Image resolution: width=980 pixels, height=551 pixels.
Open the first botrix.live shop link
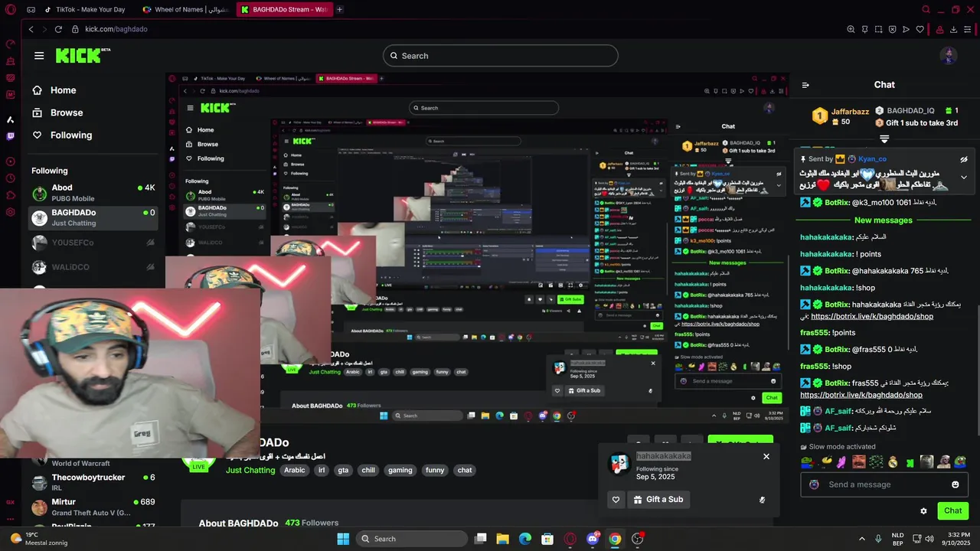tap(872, 316)
